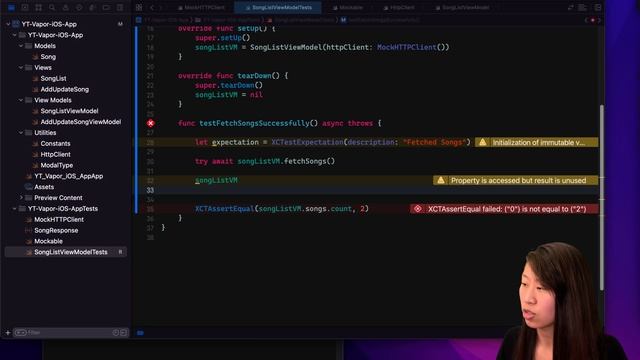The height and width of the screenshot is (360, 640).
Task: Click the red error indicator in jump bar
Action: point(593,20)
